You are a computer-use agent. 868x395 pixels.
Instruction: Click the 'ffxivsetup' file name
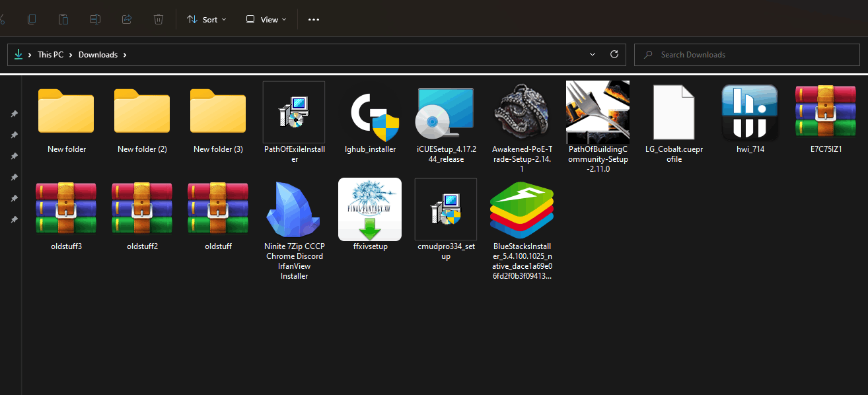pyautogui.click(x=370, y=246)
